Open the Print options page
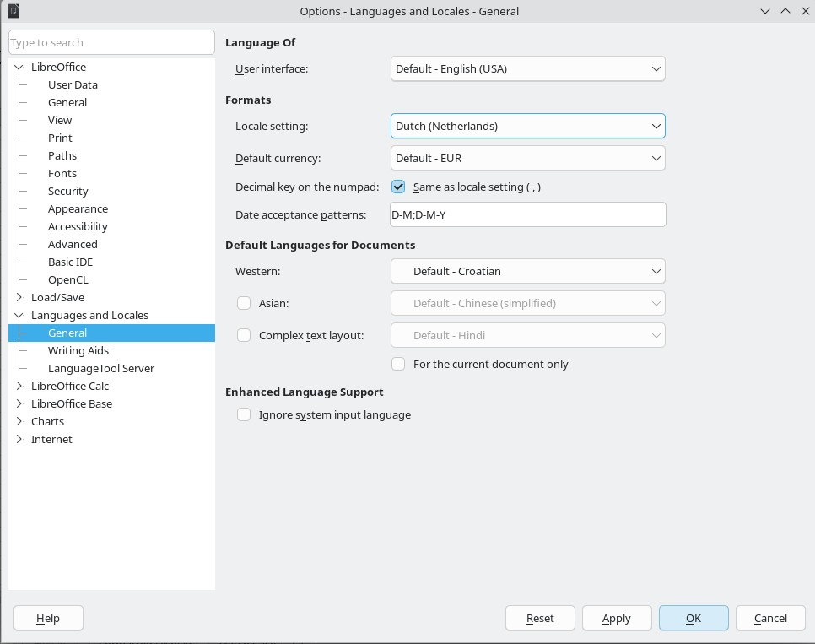The height and width of the screenshot is (644, 815). click(60, 138)
